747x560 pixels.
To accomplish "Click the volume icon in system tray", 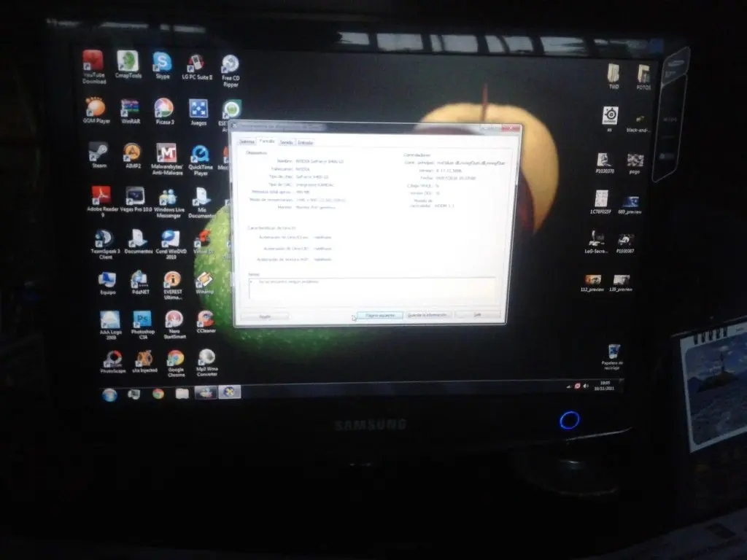I will tap(586, 386).
